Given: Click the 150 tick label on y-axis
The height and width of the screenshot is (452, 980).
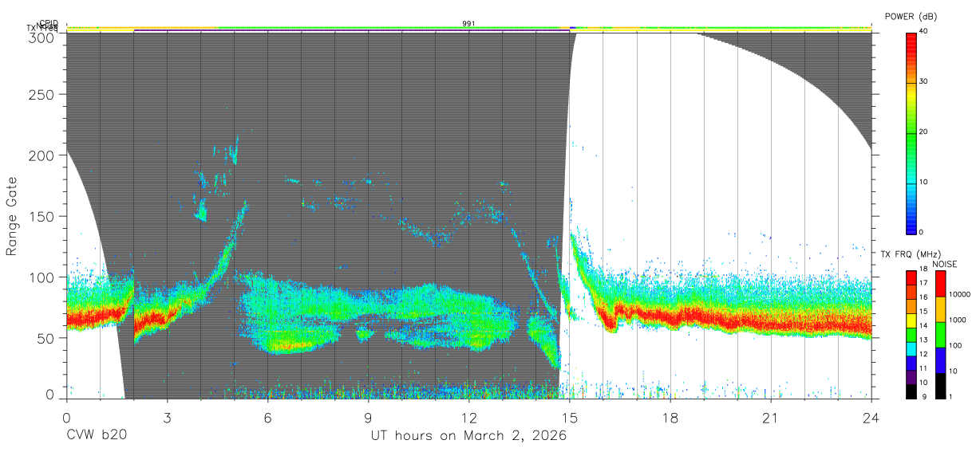Looking at the screenshot, I should point(43,217).
